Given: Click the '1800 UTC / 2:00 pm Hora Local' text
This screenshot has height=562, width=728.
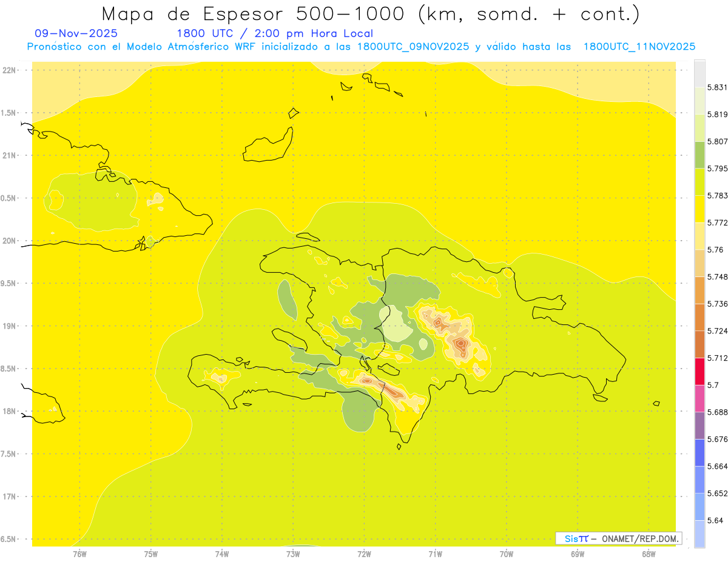Looking at the screenshot, I should pyautogui.click(x=274, y=34).
